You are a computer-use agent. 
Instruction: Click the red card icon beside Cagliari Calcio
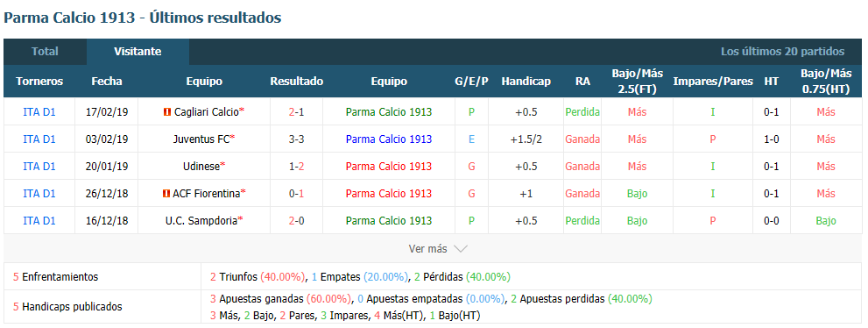(167, 112)
